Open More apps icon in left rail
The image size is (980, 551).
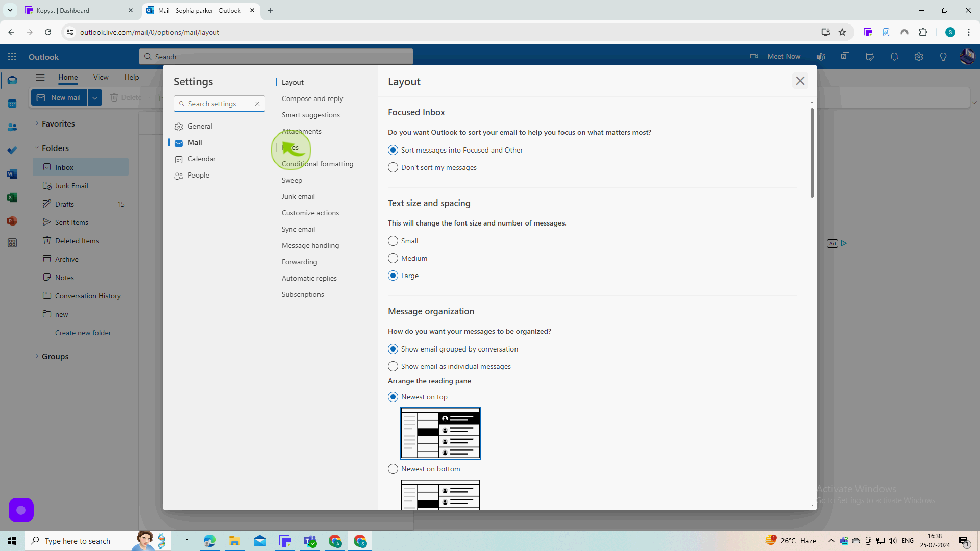(x=12, y=243)
